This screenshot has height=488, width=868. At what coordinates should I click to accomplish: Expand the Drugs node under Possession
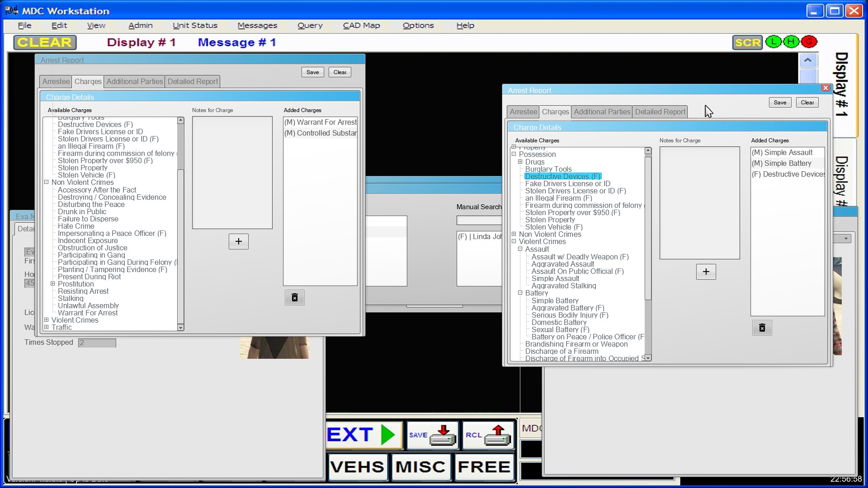[520, 162]
